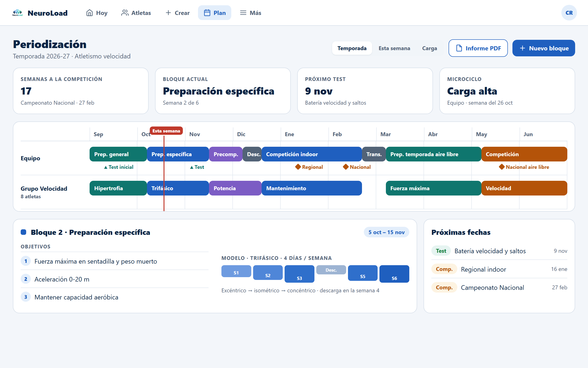Click the plus icon in Nuevo bloque

522,48
